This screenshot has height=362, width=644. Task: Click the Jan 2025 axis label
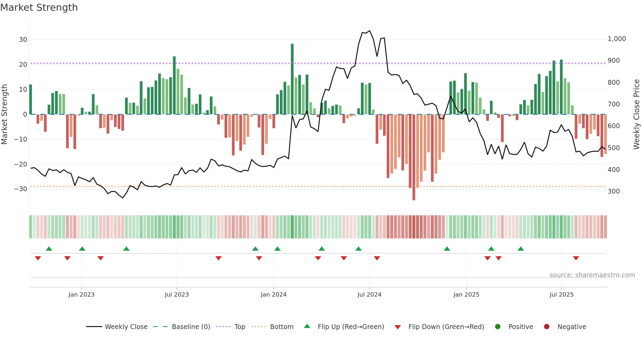(466, 294)
